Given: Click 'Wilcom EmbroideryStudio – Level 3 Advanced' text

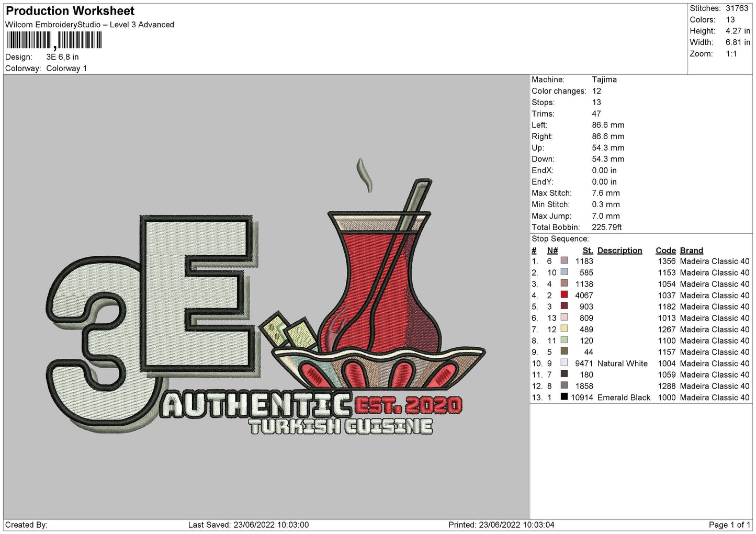Looking at the screenshot, I should tap(89, 25).
